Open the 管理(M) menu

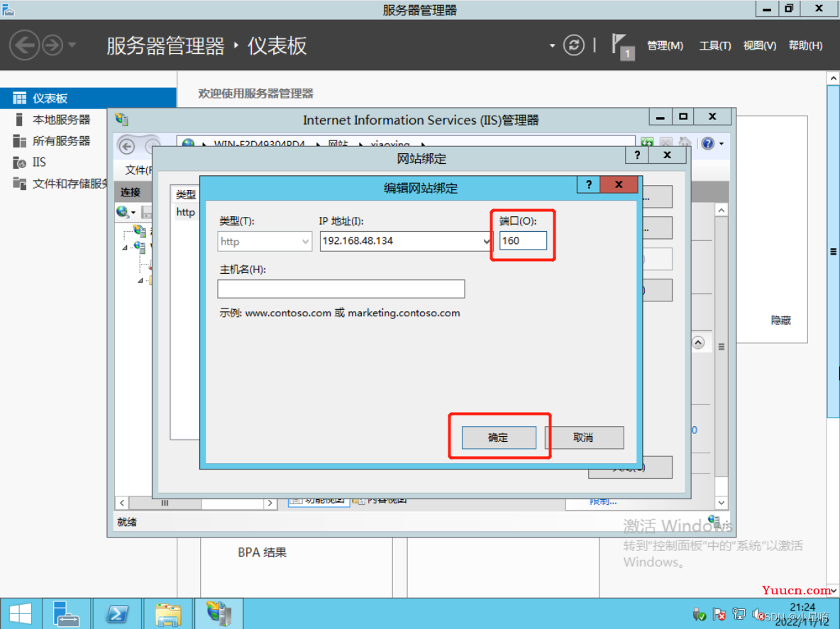[665, 45]
